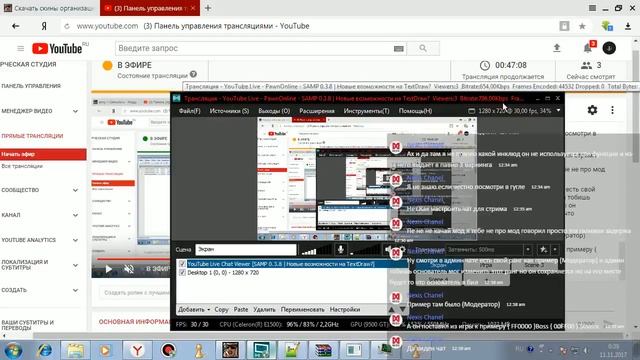Open Yandex Browser taskbar icon
The height and width of the screenshot is (360, 640).
pyautogui.click(x=138, y=350)
